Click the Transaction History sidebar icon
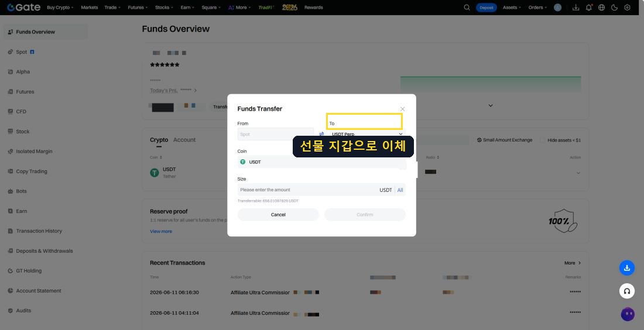Viewport: 644px width, 330px height. 11,231
